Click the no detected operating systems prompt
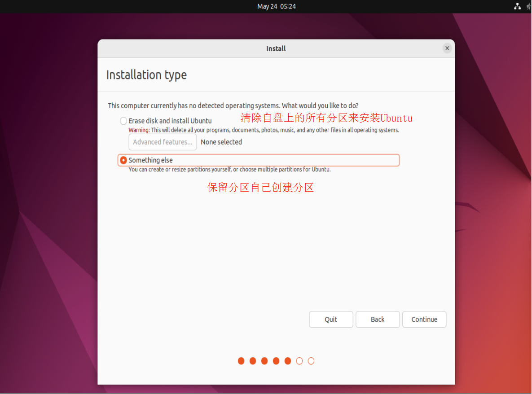This screenshot has width=532, height=394. (x=233, y=105)
